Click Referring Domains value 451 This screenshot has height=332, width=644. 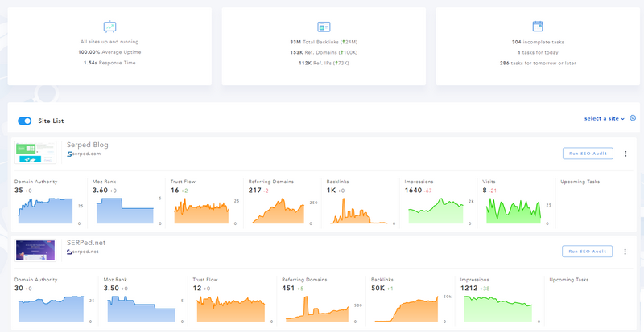288,288
